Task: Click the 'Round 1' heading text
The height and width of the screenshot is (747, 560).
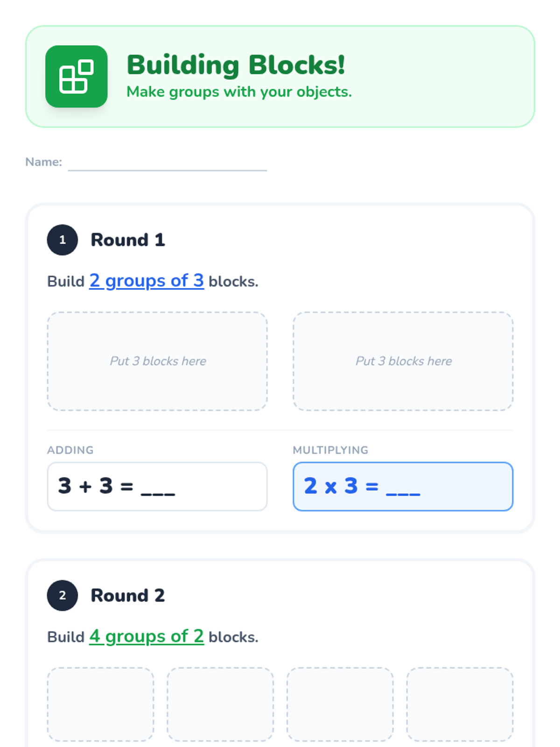Action: click(127, 240)
